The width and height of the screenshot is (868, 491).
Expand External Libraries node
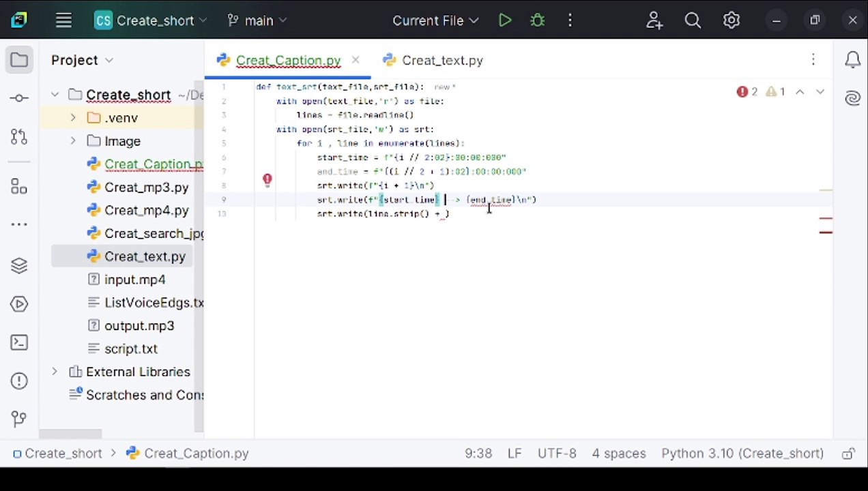pos(55,372)
